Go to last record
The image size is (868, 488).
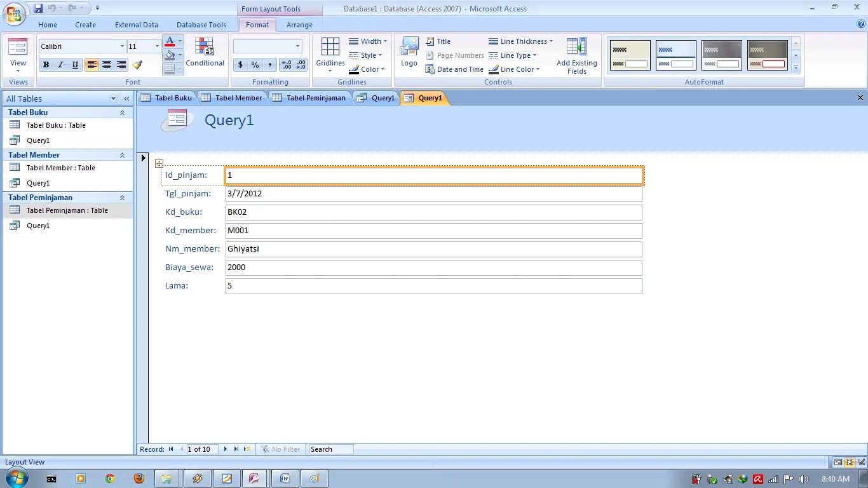click(236, 449)
